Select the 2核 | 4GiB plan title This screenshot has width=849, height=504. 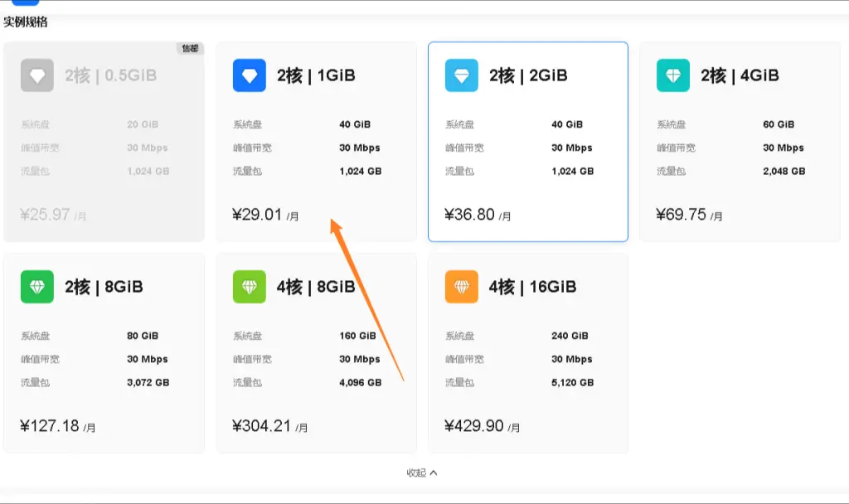pyautogui.click(x=740, y=75)
